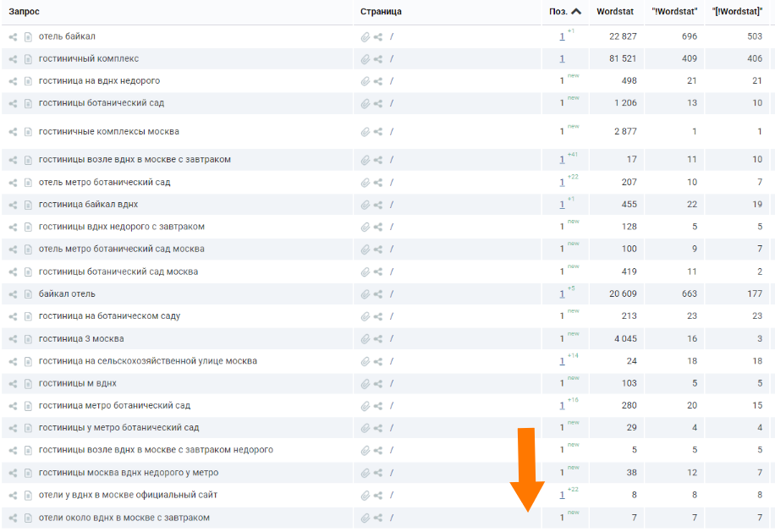This screenshot has width=775, height=532.
Task: Click paperclip icon for гостиничные комплексы москва
Action: [x=366, y=132]
